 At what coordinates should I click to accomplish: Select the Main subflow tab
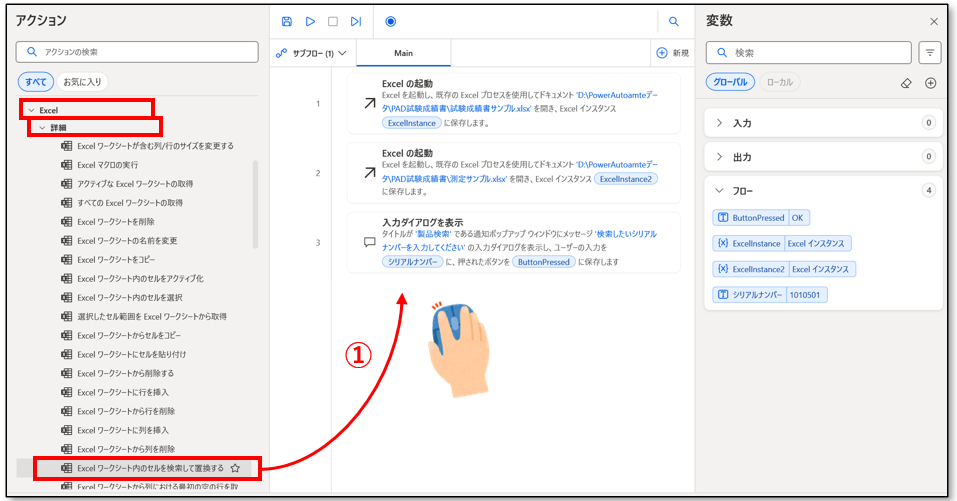coord(403,53)
